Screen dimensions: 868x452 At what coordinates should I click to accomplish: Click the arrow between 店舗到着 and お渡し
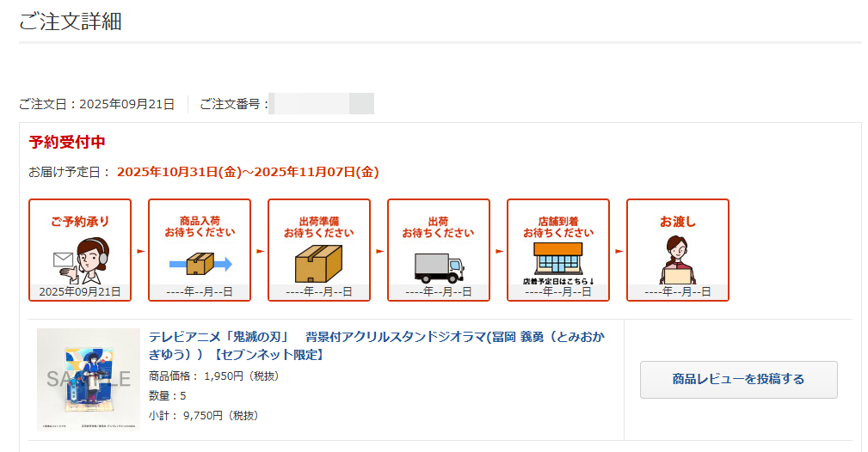pyautogui.click(x=619, y=251)
